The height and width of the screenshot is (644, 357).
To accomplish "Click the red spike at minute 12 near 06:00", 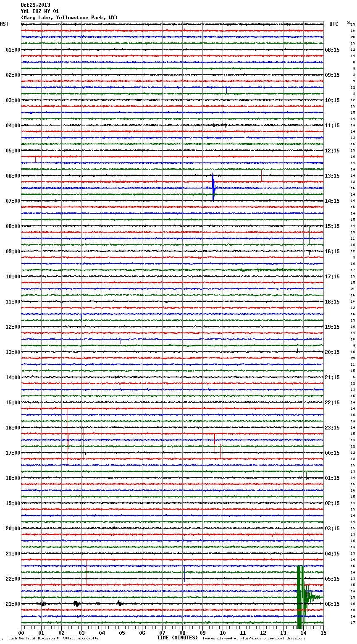I will (x=262, y=175).
